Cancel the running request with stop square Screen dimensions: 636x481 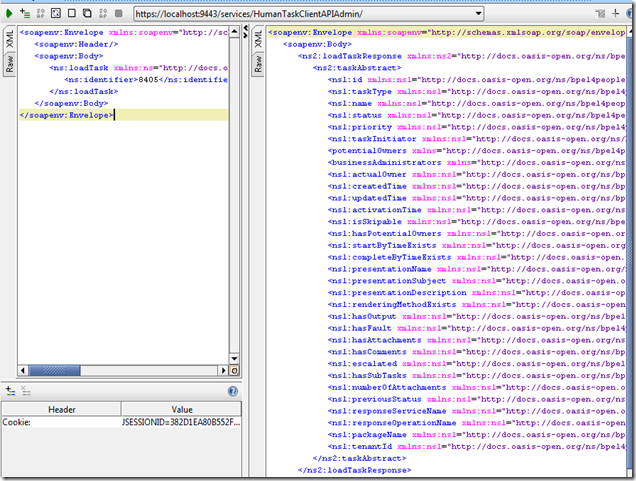point(118,14)
